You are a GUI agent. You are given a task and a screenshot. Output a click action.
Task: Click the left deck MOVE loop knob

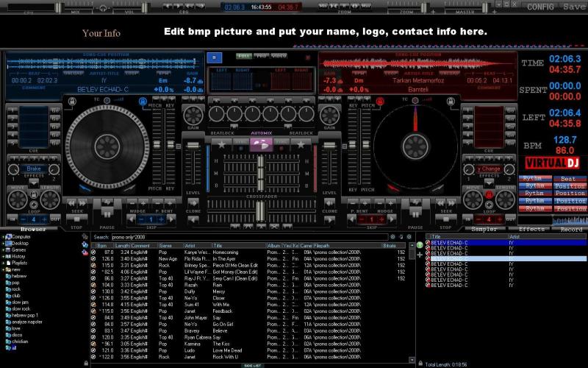18,200
